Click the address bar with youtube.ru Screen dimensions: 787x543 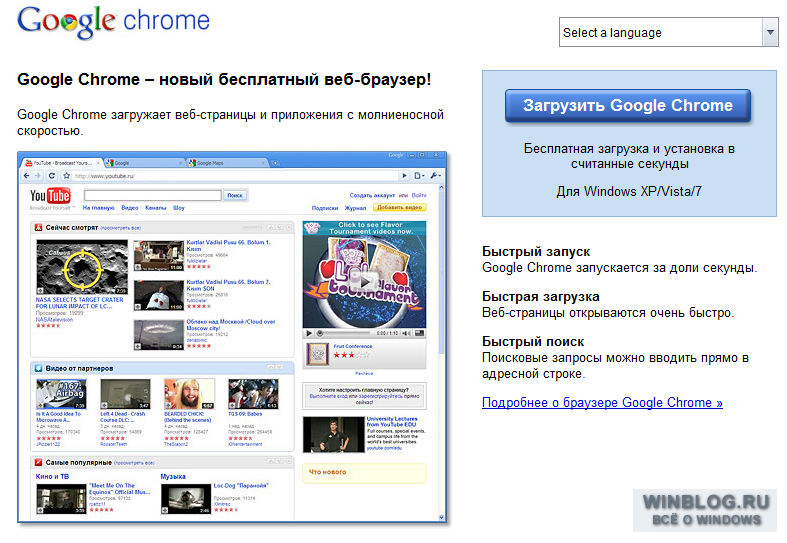(236, 176)
